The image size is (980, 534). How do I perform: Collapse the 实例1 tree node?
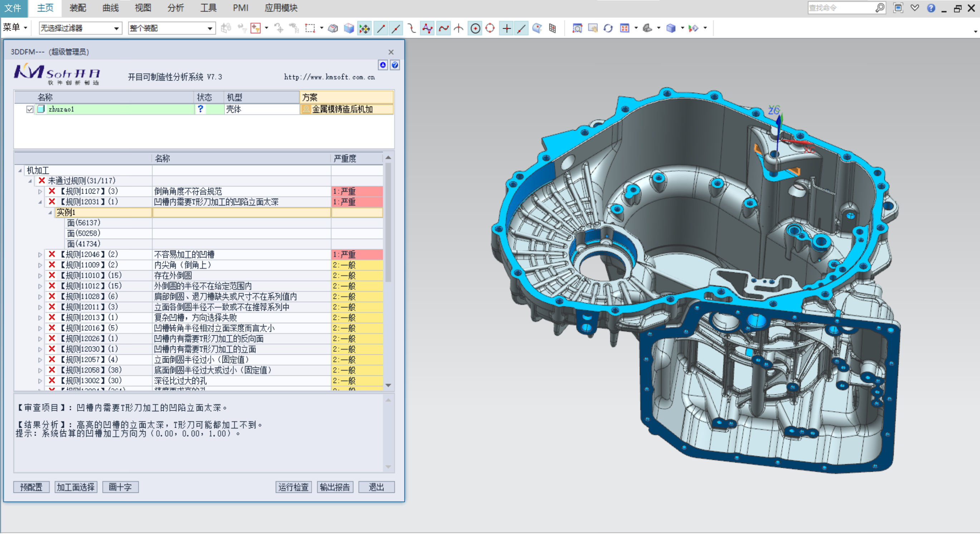click(50, 213)
